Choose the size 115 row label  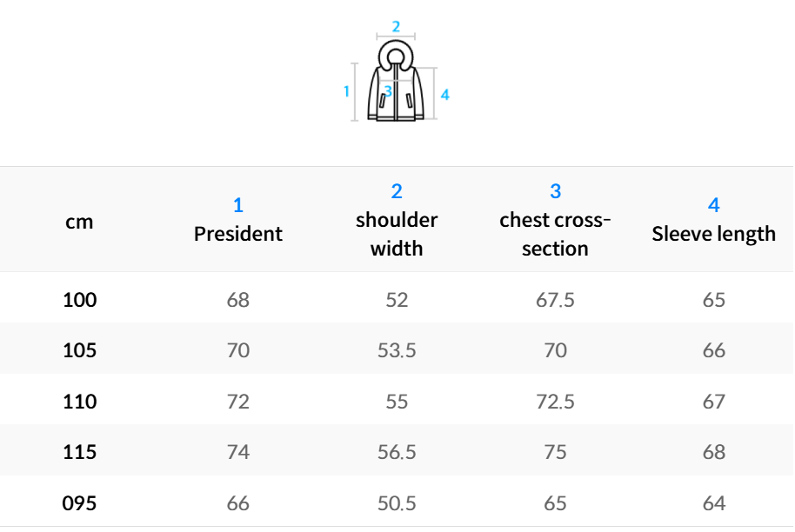tap(79, 452)
